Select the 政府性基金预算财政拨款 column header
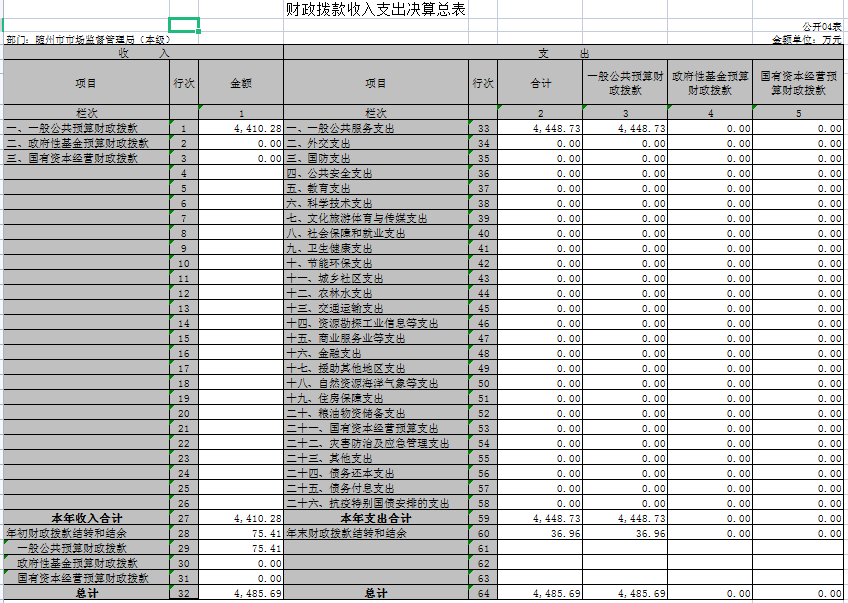The height and width of the screenshot is (603, 848). pos(709,83)
